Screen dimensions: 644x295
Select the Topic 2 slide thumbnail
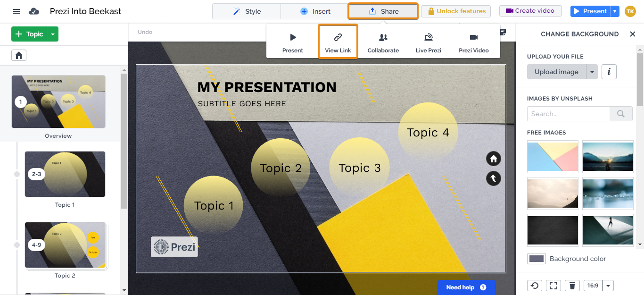[x=65, y=245]
